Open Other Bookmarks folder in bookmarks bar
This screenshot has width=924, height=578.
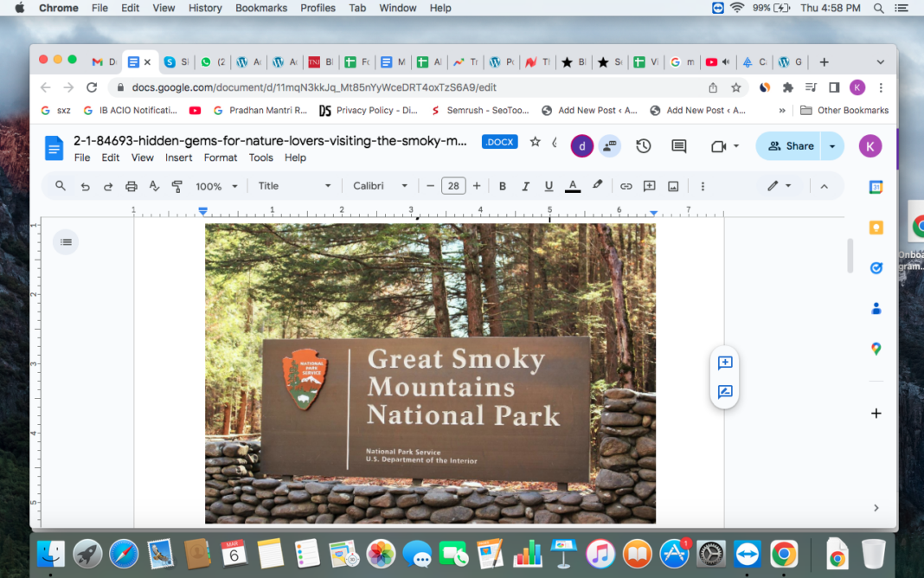click(x=844, y=110)
